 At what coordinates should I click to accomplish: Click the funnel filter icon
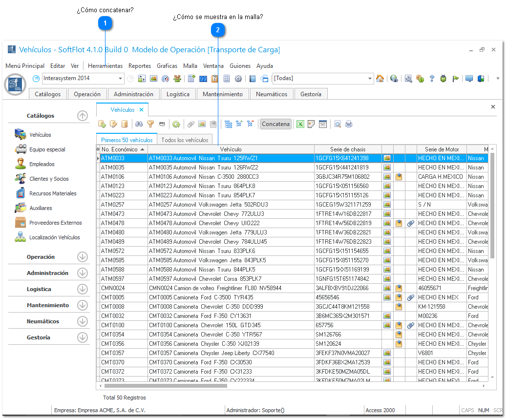(150, 124)
